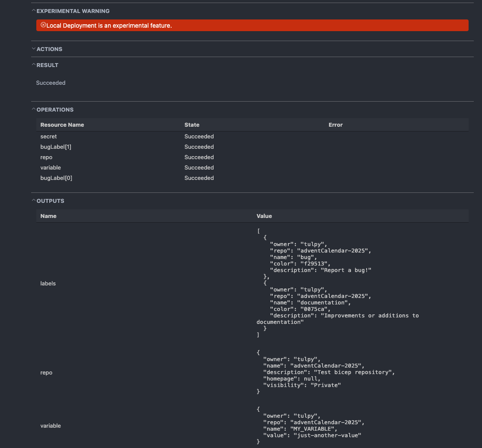Click the "name": "bug" line
The image size is (482, 448).
click(x=293, y=257)
